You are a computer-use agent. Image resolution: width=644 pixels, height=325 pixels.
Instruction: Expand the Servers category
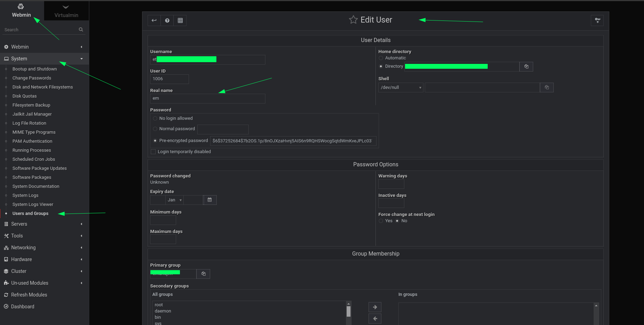(x=44, y=224)
